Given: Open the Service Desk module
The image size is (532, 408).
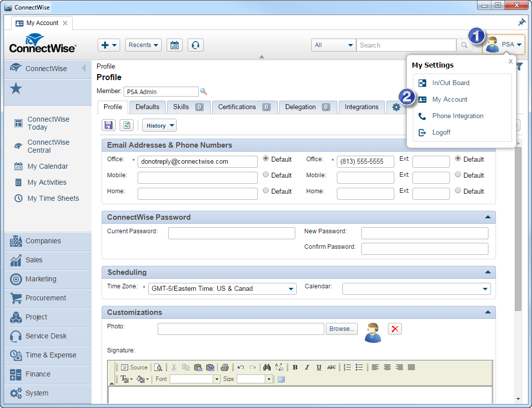Looking at the screenshot, I should (48, 336).
